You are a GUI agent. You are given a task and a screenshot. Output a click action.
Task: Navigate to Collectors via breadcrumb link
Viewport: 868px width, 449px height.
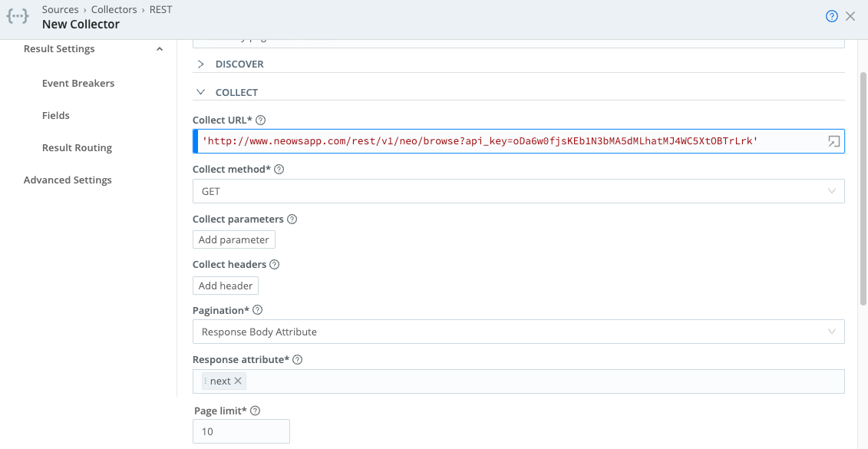click(x=114, y=9)
